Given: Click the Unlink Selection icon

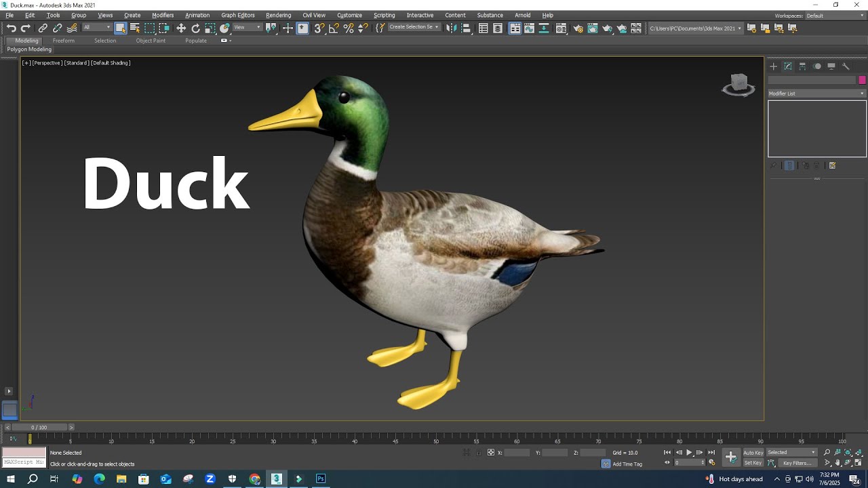Looking at the screenshot, I should pyautogui.click(x=57, y=28).
